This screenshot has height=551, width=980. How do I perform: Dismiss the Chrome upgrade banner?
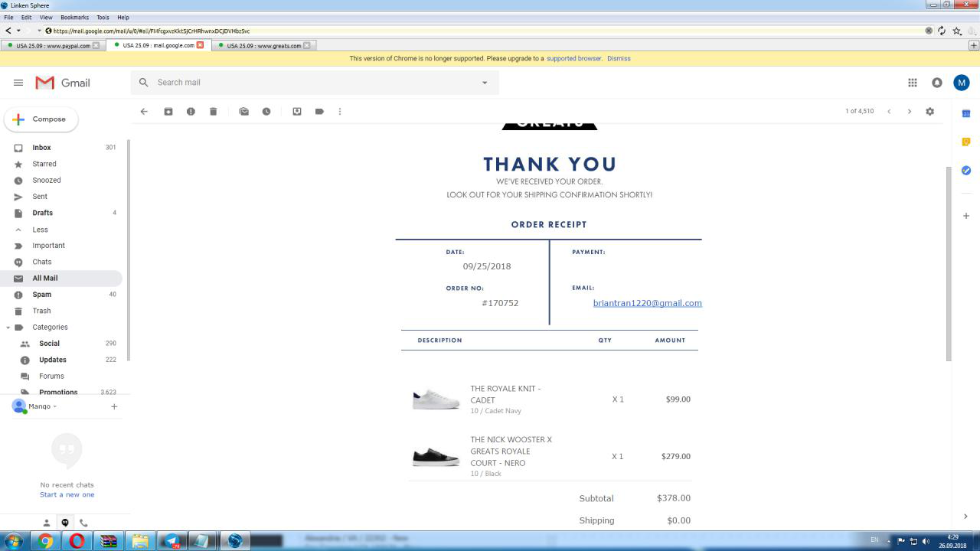619,58
